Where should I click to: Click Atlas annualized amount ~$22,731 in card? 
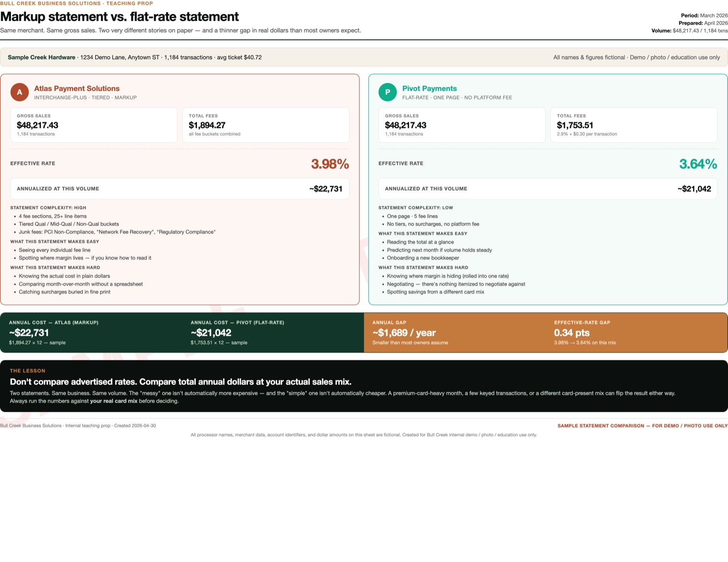pyautogui.click(x=326, y=189)
